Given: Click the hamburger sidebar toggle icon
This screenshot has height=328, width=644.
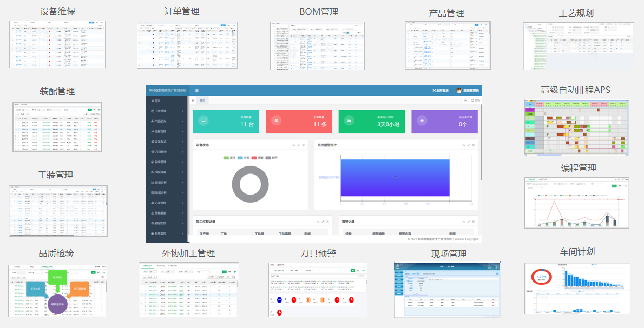Looking at the screenshot, I should (x=196, y=91).
